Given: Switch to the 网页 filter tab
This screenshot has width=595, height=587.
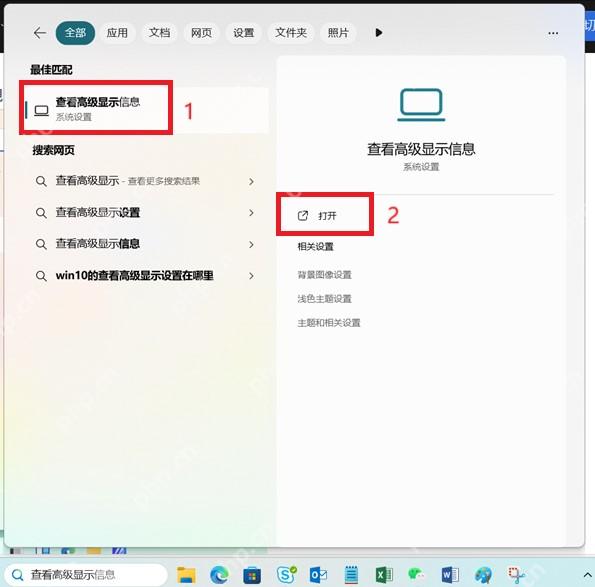Looking at the screenshot, I should (x=201, y=33).
